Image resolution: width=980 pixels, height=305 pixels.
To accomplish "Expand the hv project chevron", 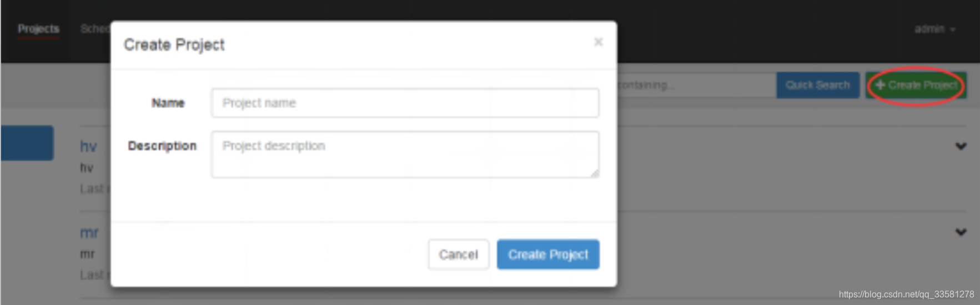I will pos(961,146).
